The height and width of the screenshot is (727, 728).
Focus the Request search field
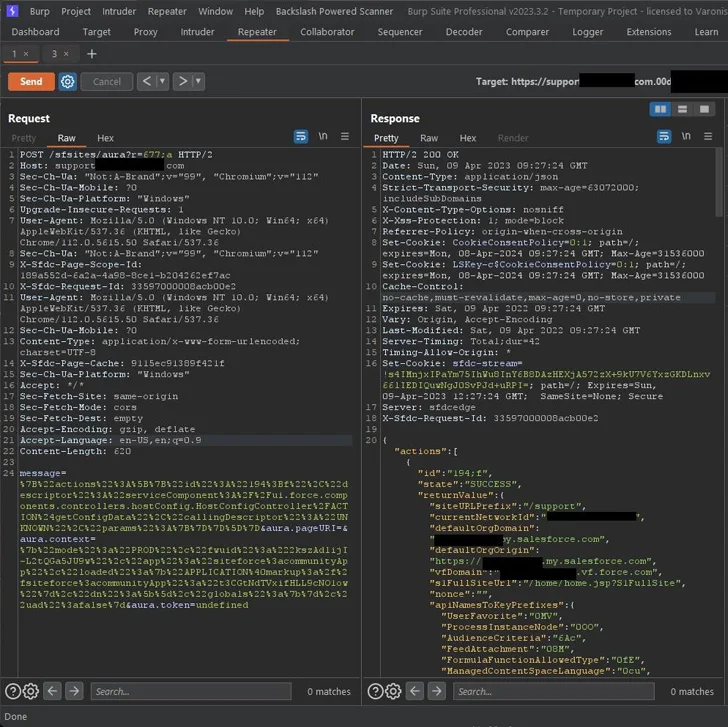pyautogui.click(x=191, y=692)
